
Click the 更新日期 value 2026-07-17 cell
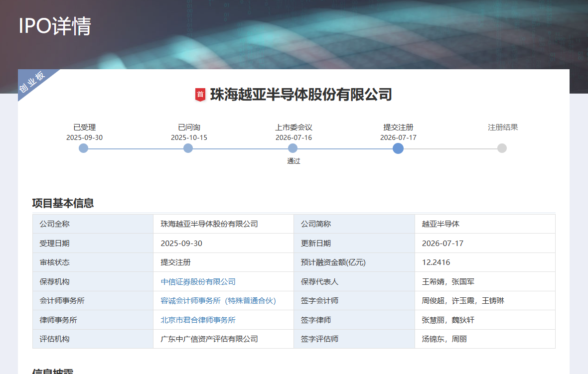pyautogui.click(x=485, y=243)
